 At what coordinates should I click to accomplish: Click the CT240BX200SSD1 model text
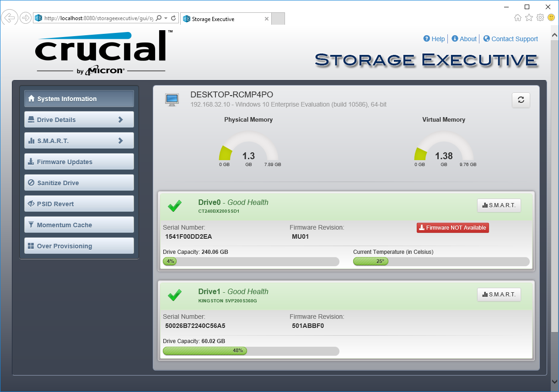(219, 211)
